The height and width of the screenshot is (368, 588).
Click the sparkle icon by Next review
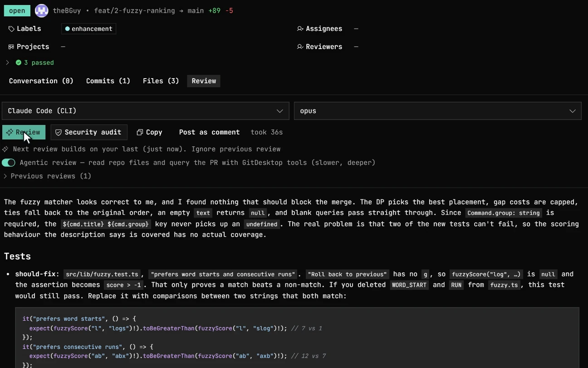click(x=5, y=149)
